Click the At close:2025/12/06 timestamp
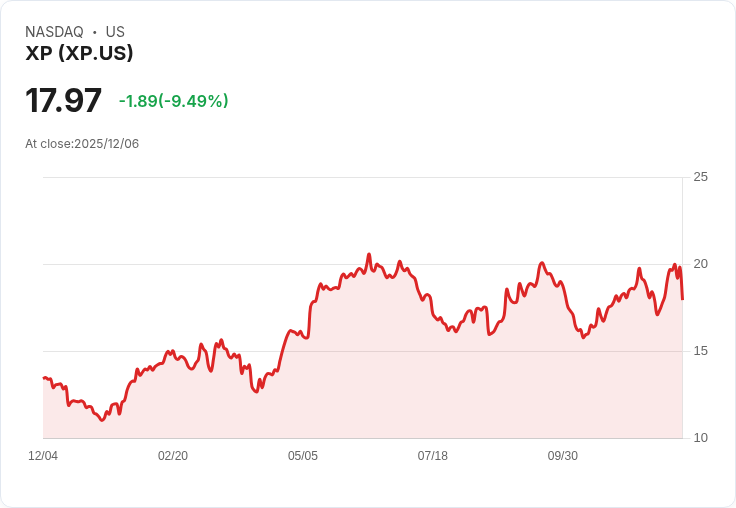This screenshot has width=736, height=508. [82, 144]
